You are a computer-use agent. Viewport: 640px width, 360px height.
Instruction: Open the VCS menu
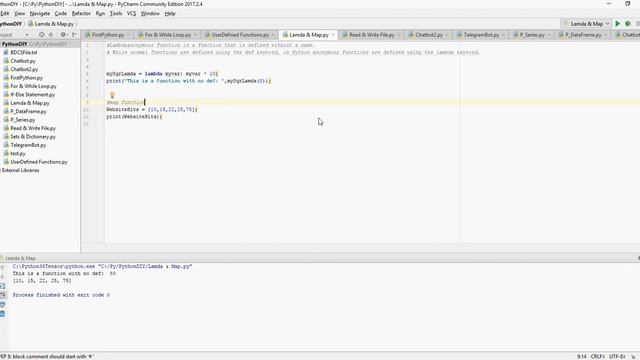pos(131,13)
